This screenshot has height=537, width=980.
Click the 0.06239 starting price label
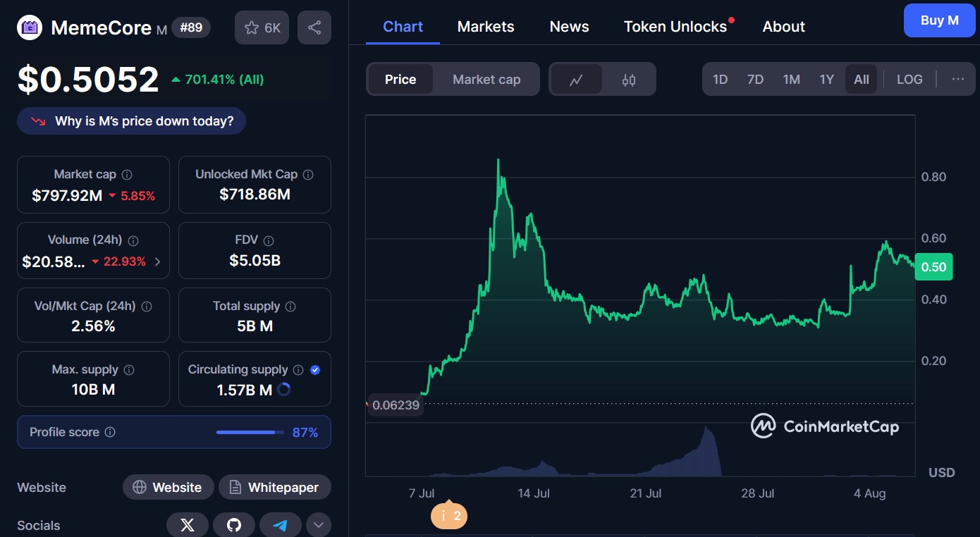(396, 405)
